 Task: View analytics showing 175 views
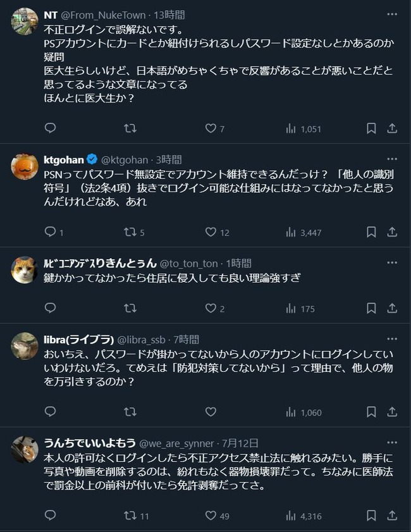pyautogui.click(x=300, y=309)
